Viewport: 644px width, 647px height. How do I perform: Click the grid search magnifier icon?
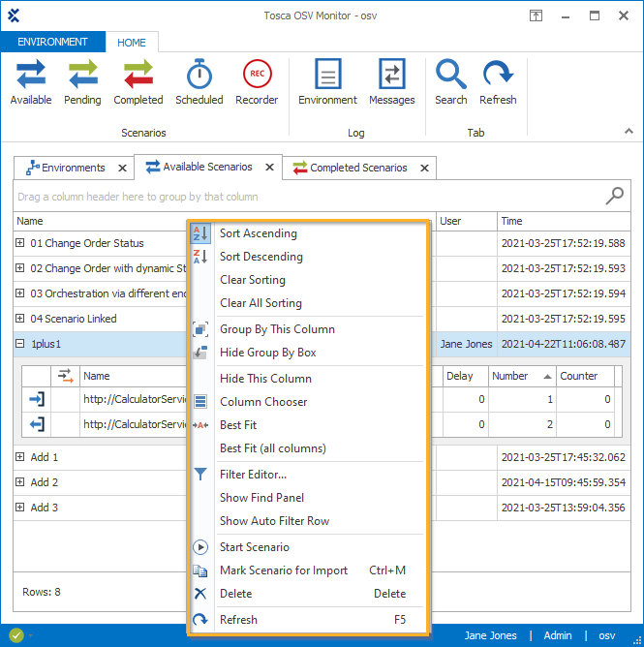pyautogui.click(x=615, y=197)
